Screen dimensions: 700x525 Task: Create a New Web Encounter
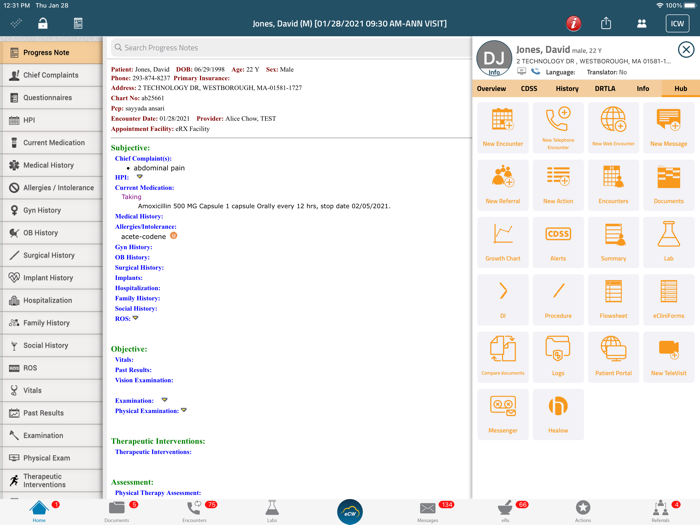coord(613,128)
